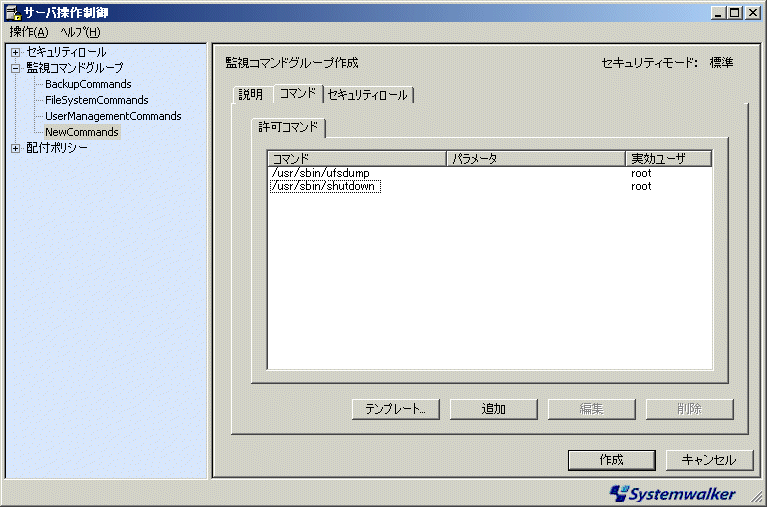Image resolution: width=767 pixels, height=507 pixels.
Task: Expand the 配付ポリシー tree node
Action: (x=16, y=148)
